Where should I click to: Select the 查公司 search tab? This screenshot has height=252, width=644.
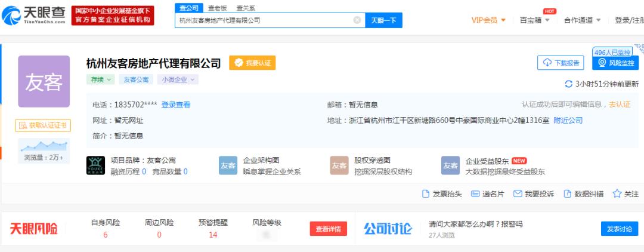coord(189,8)
